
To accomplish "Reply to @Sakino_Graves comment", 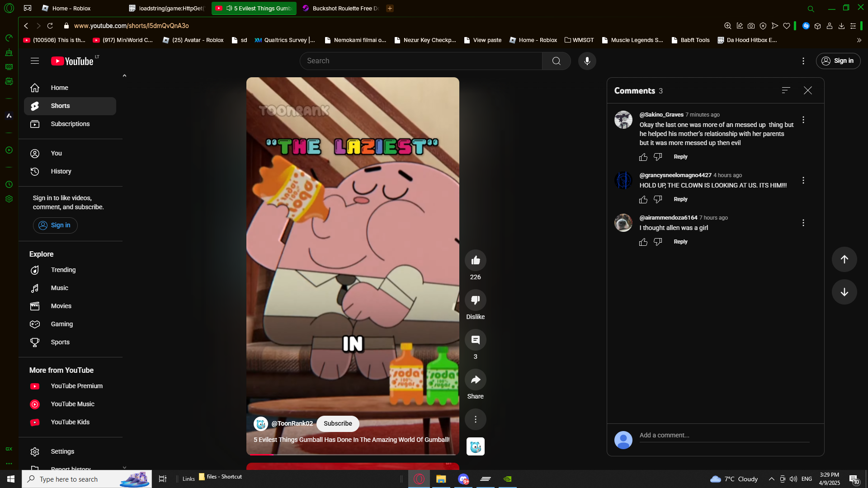I will pyautogui.click(x=680, y=157).
